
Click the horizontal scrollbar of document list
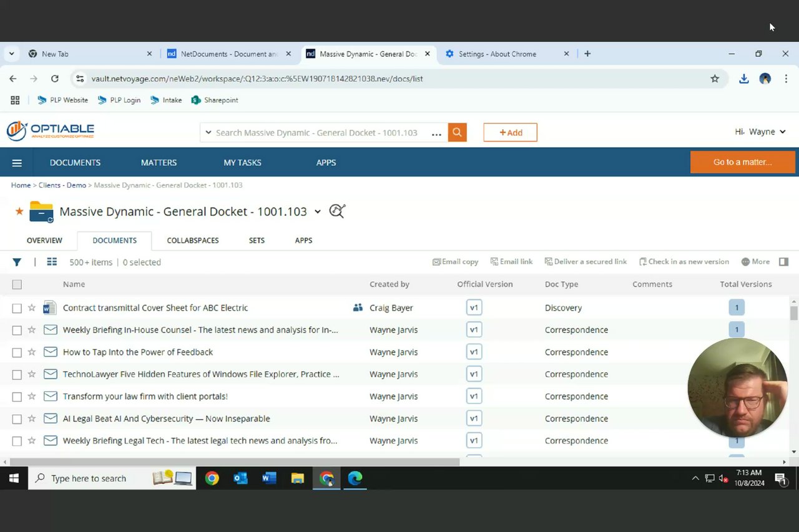235,462
